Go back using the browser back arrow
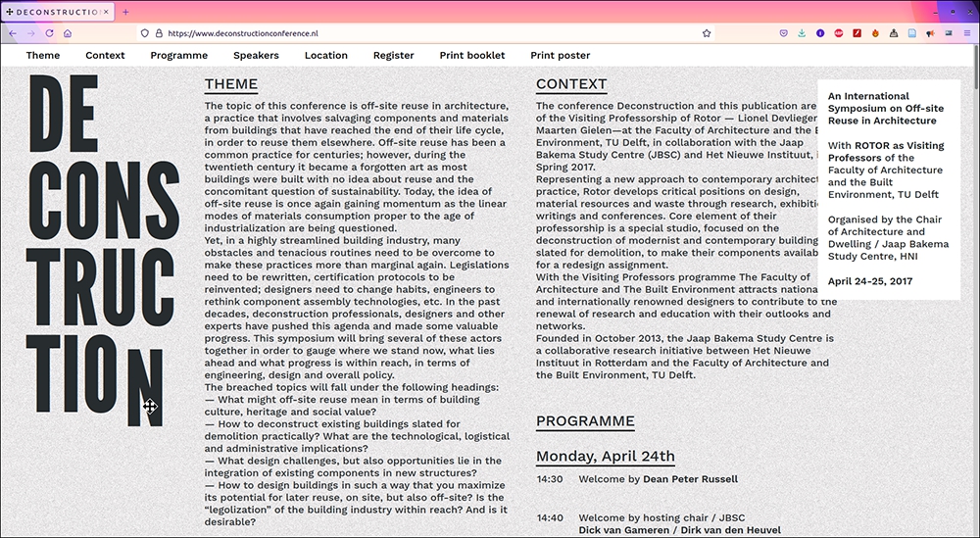The image size is (980, 538). click(13, 33)
